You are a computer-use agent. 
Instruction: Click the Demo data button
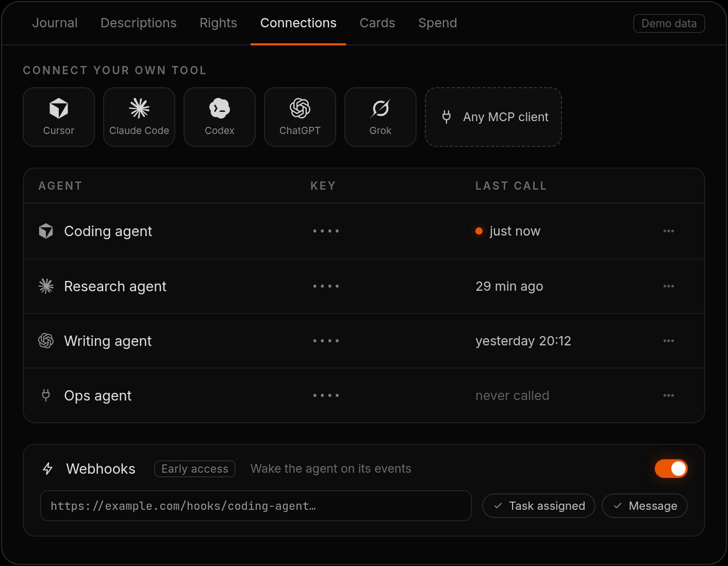point(669,24)
